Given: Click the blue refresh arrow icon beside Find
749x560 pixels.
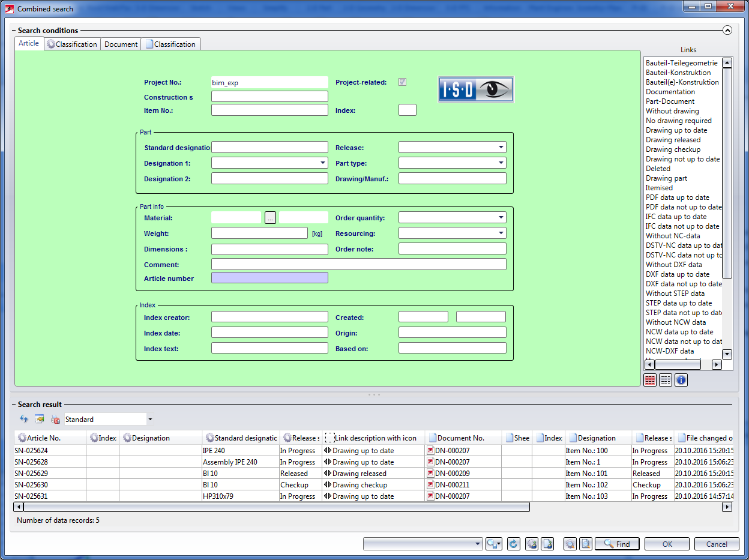Looking at the screenshot, I should point(513,544).
